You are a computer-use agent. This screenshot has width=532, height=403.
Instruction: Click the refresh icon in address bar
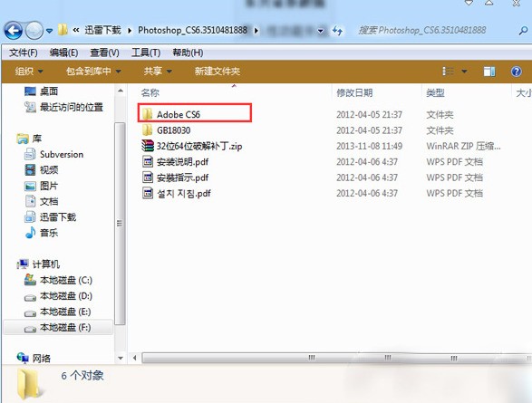pyautogui.click(x=337, y=31)
